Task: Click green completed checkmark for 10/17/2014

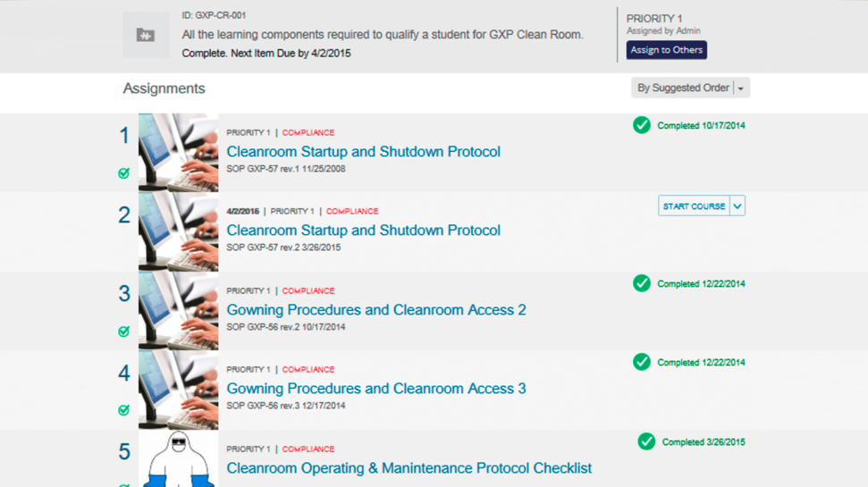Action: point(642,125)
